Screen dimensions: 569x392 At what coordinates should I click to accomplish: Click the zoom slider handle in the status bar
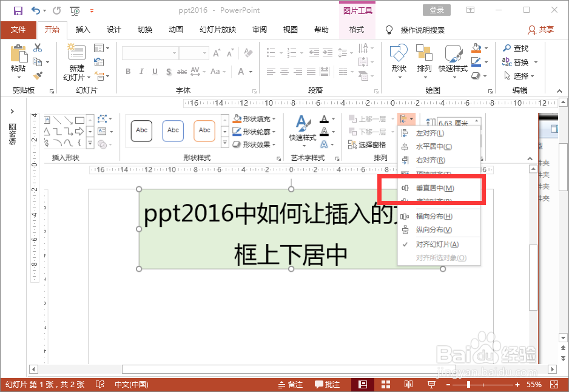468,384
